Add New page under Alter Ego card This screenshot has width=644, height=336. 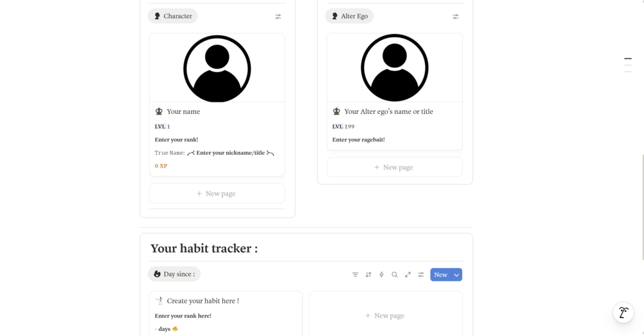(x=394, y=167)
